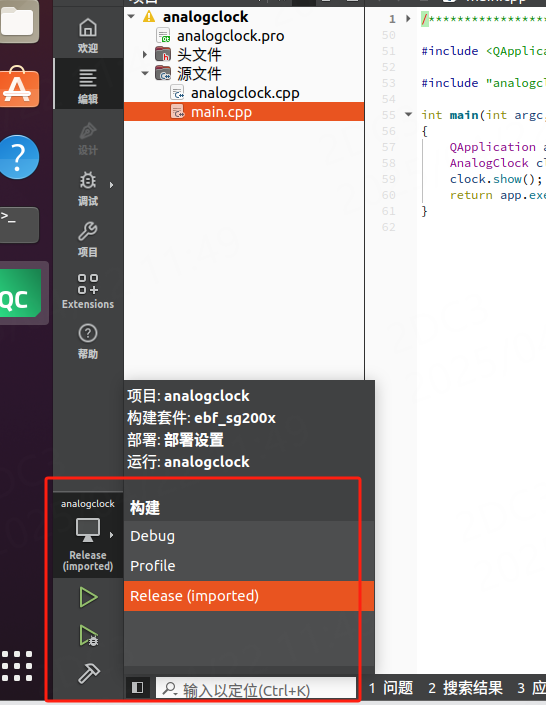546x705 pixels.
Task: Click the Qt Creator QC dock icon
Action: coord(20,293)
